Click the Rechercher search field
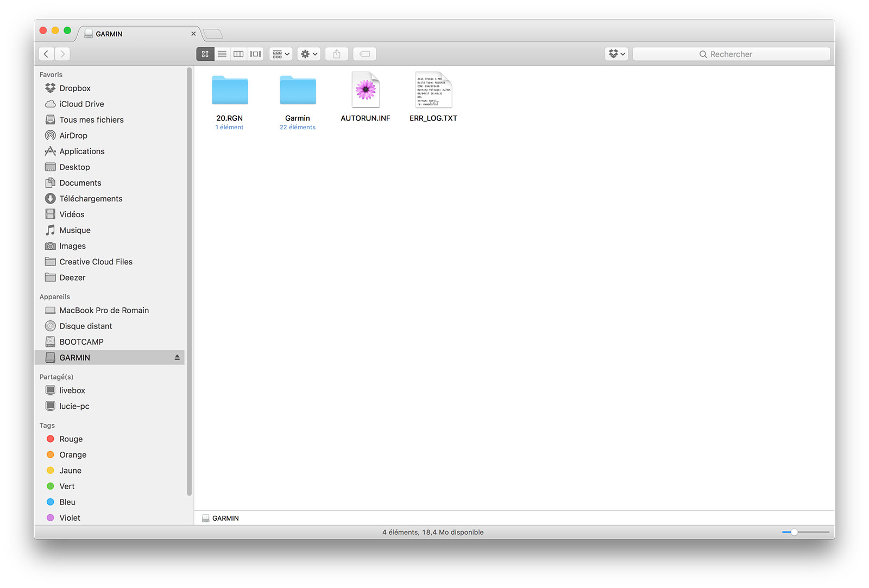The height and width of the screenshot is (588, 869). tap(731, 54)
